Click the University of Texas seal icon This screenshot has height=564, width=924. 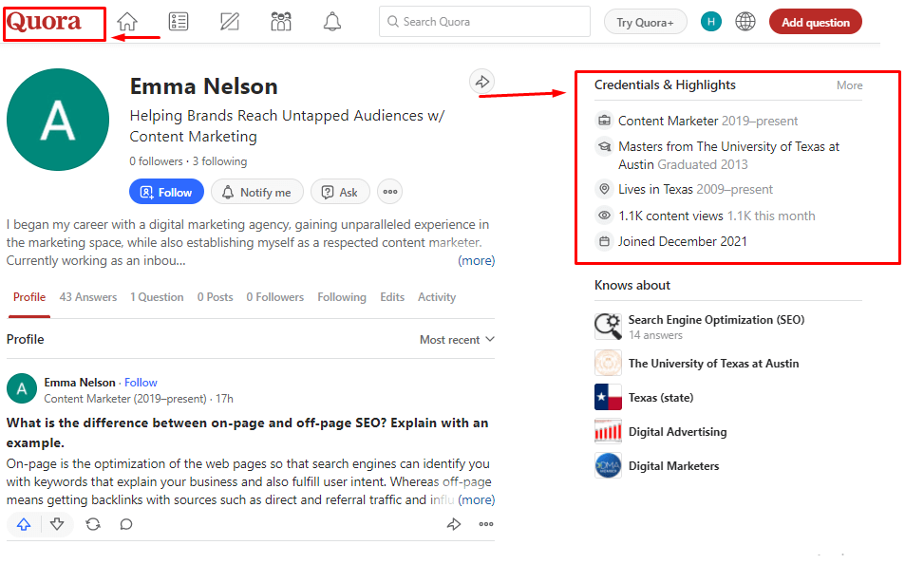coord(608,363)
